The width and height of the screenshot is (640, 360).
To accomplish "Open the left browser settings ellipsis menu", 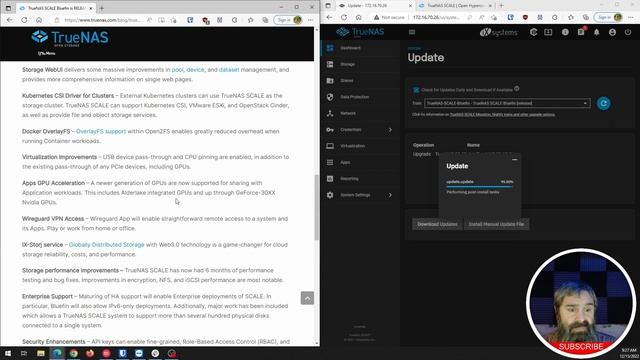I will pos(311,20).
